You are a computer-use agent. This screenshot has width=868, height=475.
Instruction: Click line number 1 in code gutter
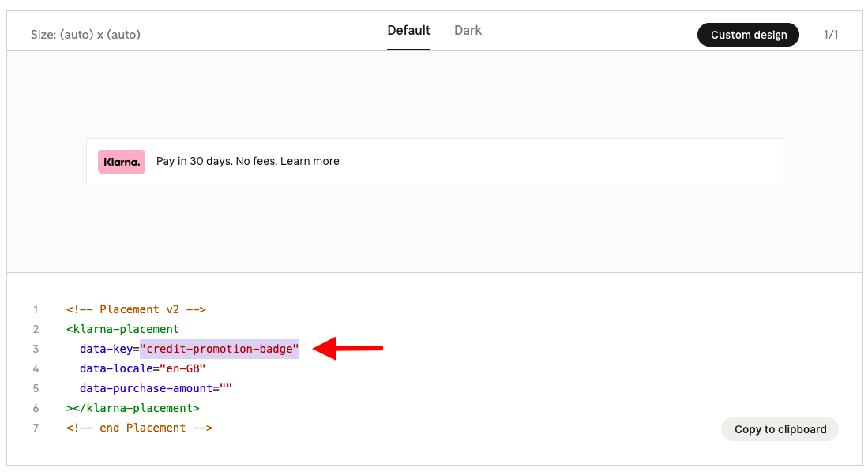pyautogui.click(x=36, y=309)
